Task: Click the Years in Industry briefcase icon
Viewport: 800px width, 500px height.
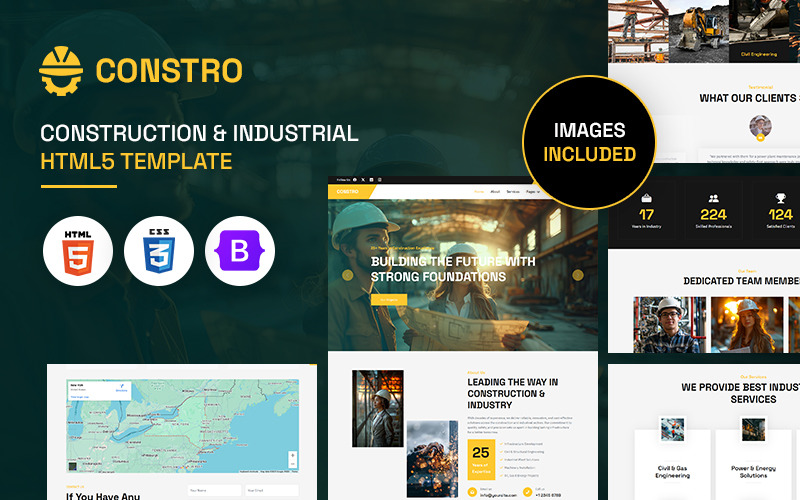Action: tap(646, 199)
